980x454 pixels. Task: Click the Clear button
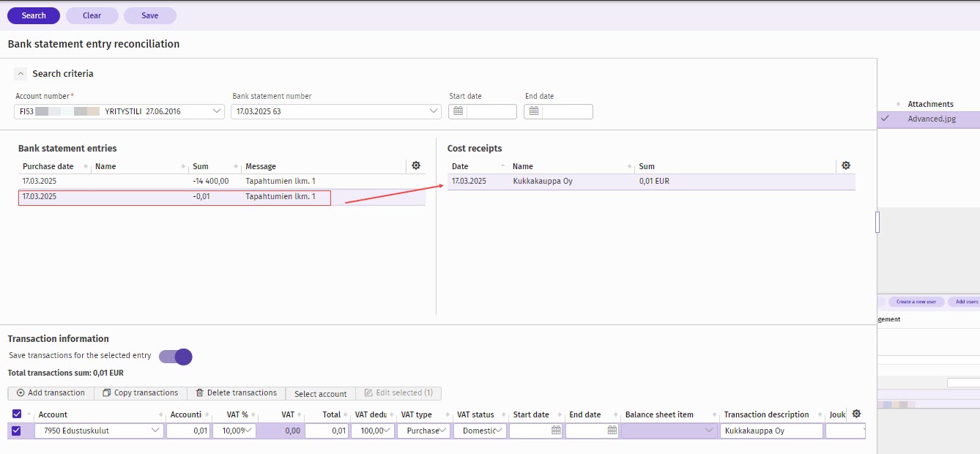(92, 15)
